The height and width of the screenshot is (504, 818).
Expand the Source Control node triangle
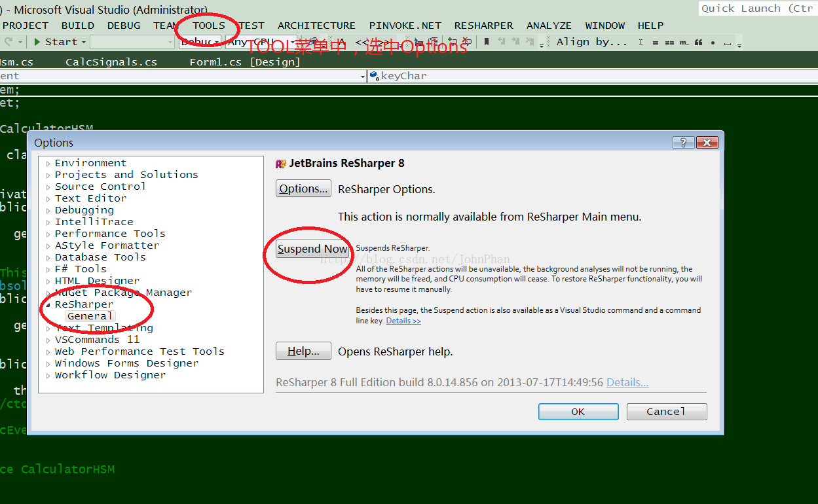(48, 187)
